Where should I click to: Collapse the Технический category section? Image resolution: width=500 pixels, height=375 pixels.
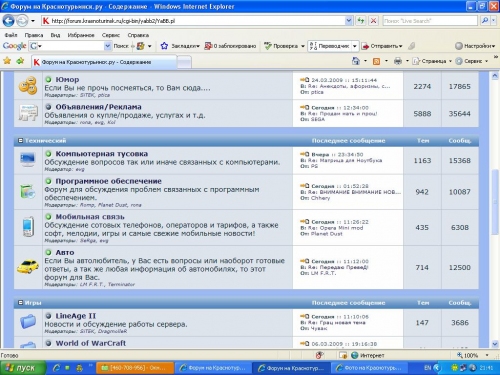pos(20,141)
